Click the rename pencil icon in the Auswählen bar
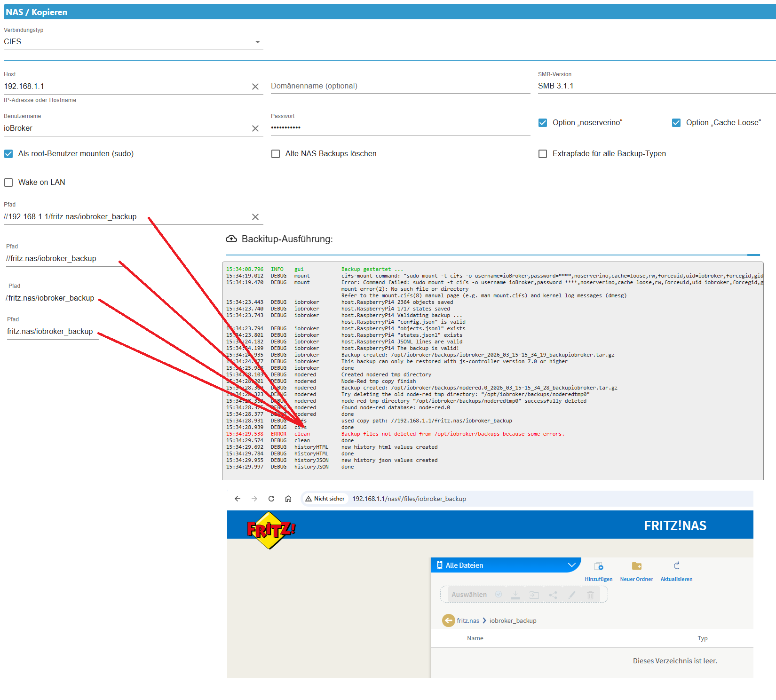The height and width of the screenshot is (700, 776). 572,595
